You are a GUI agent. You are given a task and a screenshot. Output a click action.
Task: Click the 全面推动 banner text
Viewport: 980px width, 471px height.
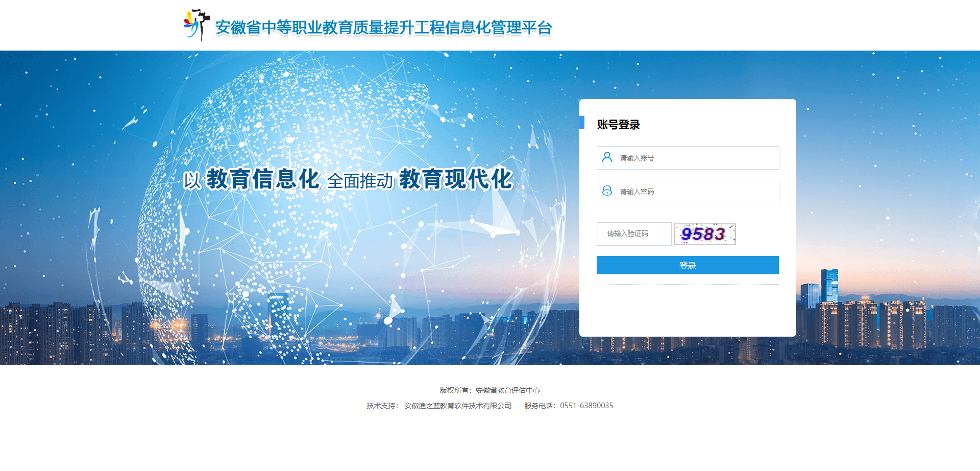(x=360, y=181)
